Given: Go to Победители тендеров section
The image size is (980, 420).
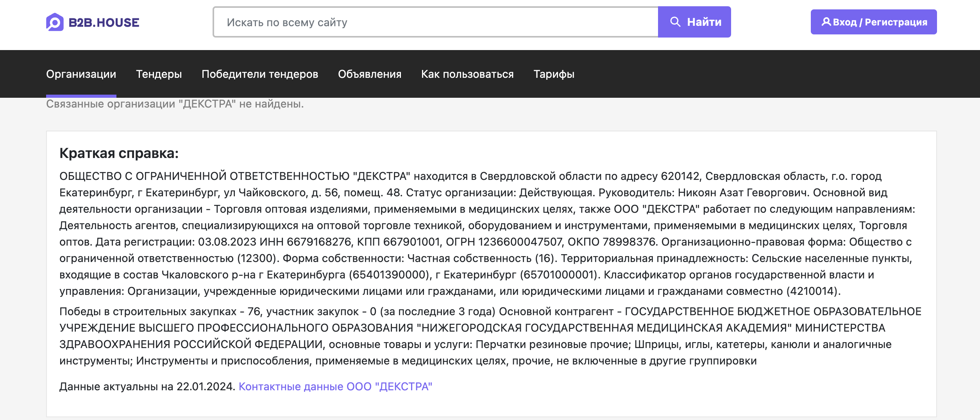Looking at the screenshot, I should (260, 74).
